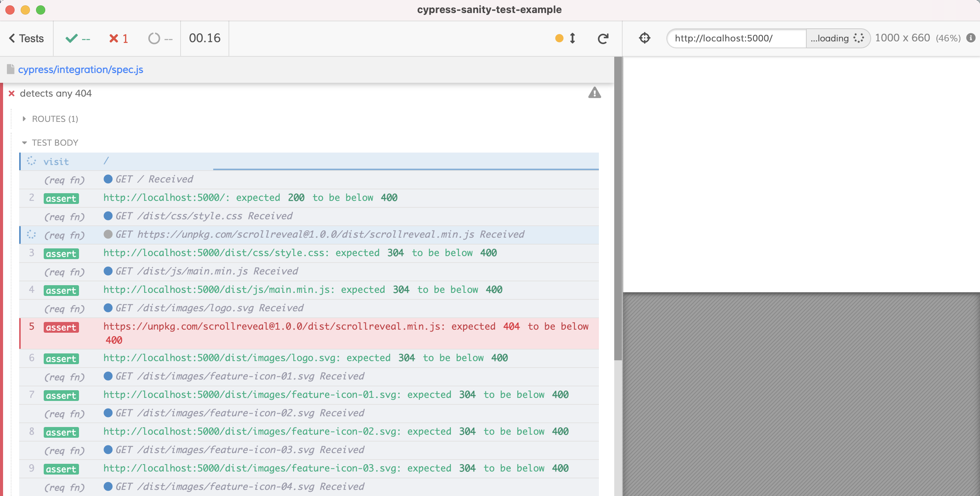Select assert 9 for feature-icon-03.svg
This screenshot has width=980, height=496.
pyautogui.click(x=309, y=468)
